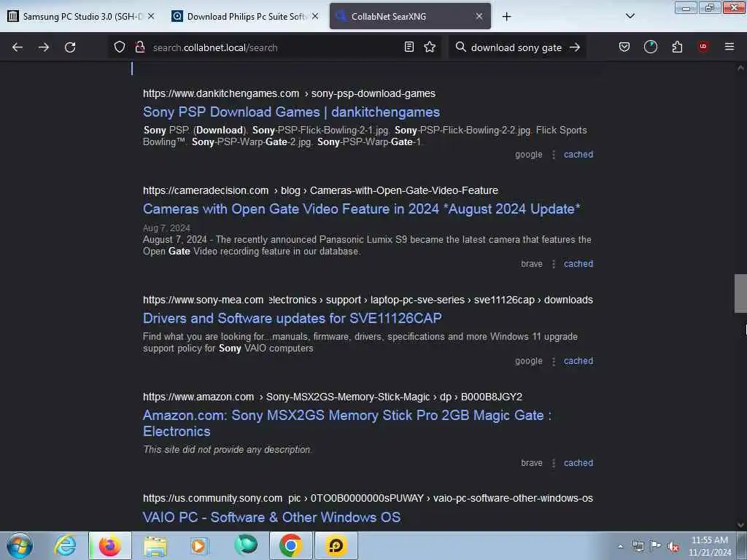The width and height of the screenshot is (747, 560).
Task: Click the https://cameradecision.com URL text
Action: 206,190
